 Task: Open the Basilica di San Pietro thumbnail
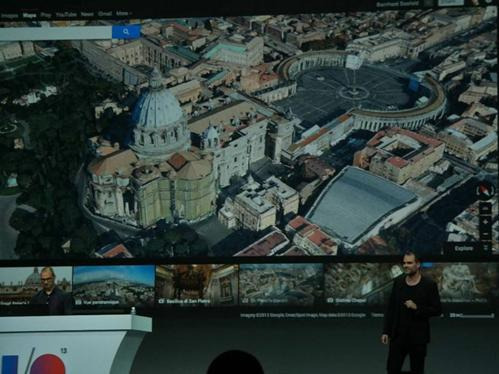tap(197, 284)
